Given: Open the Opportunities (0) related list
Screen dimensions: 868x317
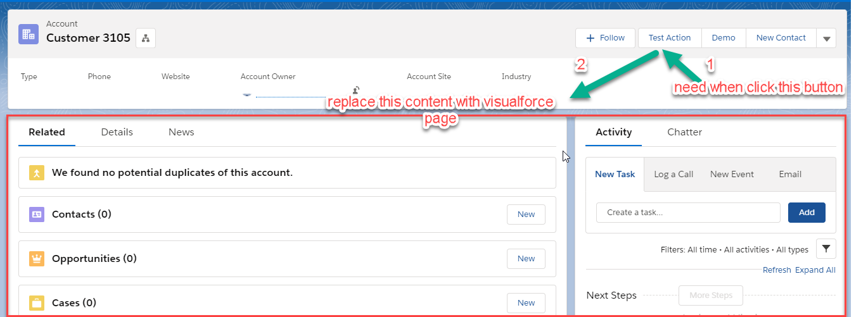Looking at the screenshot, I should coord(94,259).
